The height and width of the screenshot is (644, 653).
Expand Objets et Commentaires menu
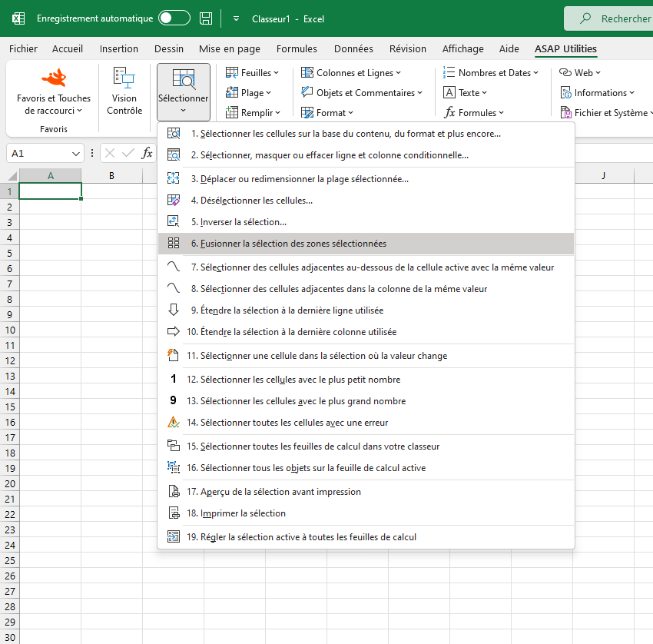(x=362, y=92)
